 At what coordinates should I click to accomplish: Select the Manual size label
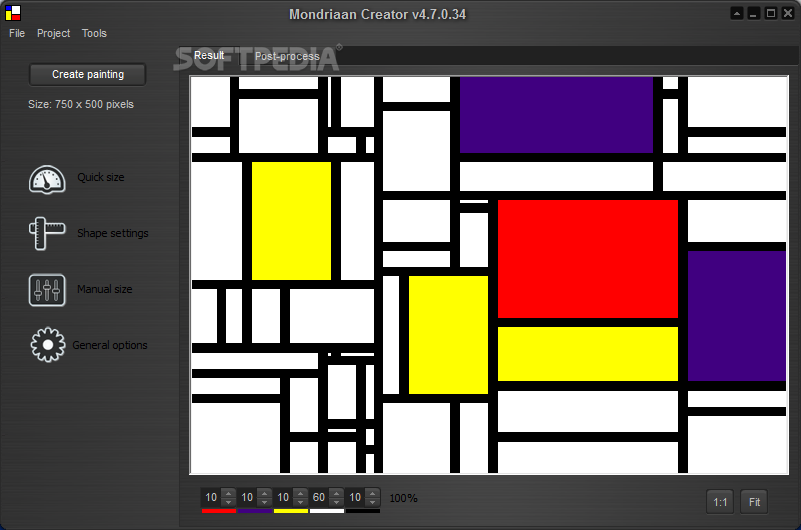point(105,290)
